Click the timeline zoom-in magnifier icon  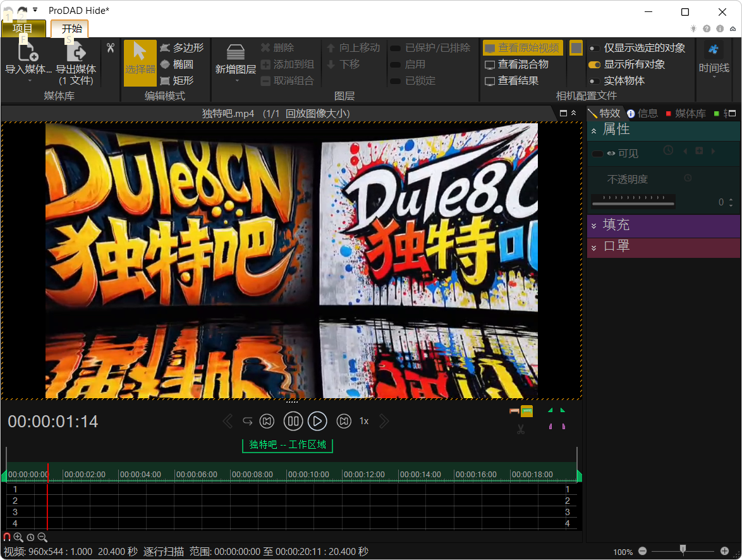18,537
